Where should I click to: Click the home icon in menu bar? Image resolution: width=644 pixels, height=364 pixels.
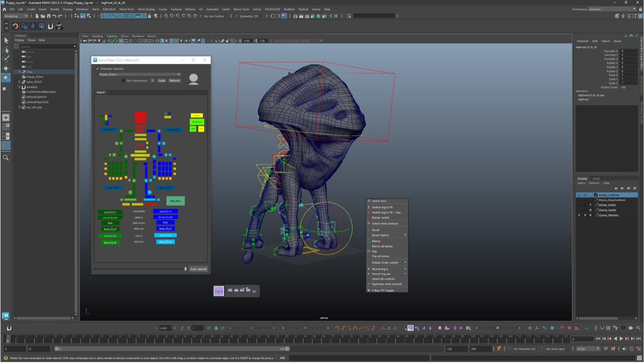4,9
